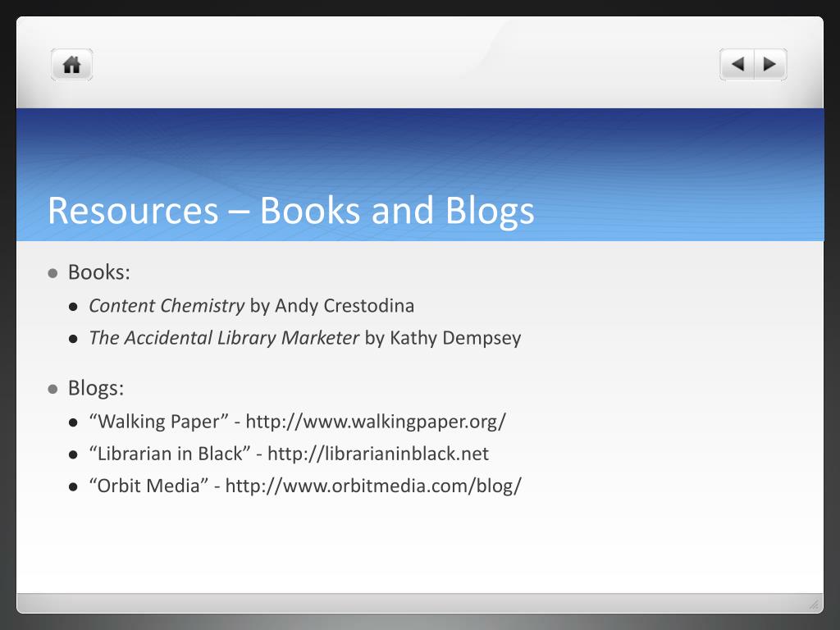This screenshot has height=630, width=840.
Task: Select the slide title Resources – Books and Blogs
Action: tap(291, 211)
